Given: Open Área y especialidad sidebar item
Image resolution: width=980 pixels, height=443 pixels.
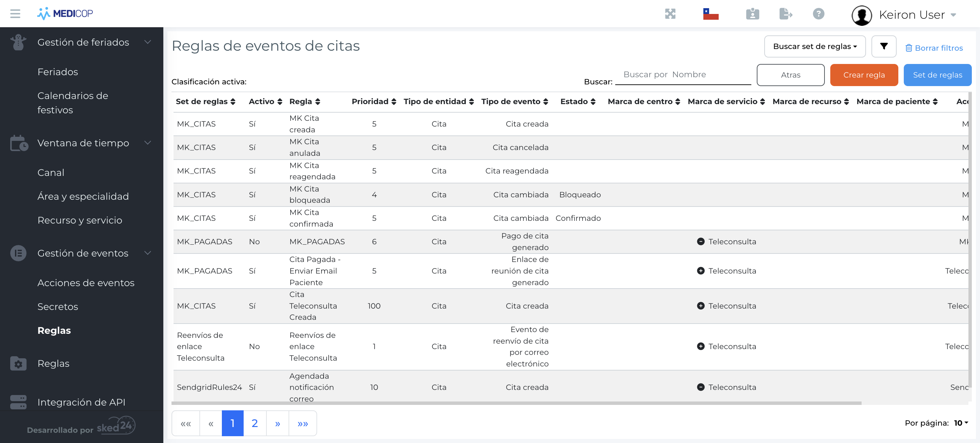Looking at the screenshot, I should click(83, 197).
